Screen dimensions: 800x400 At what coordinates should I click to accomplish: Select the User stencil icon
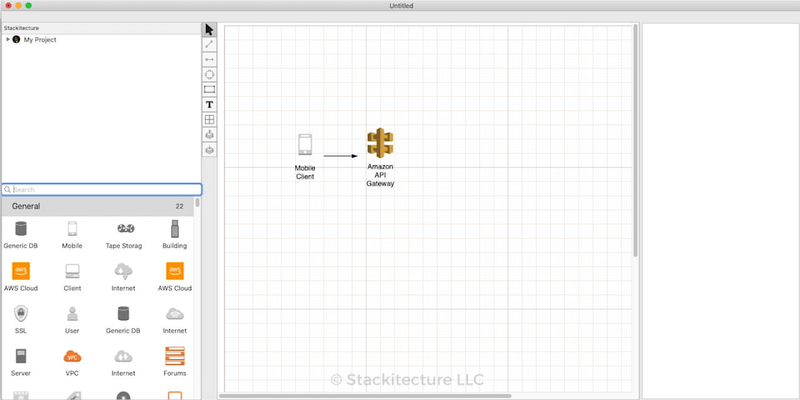tap(72, 314)
